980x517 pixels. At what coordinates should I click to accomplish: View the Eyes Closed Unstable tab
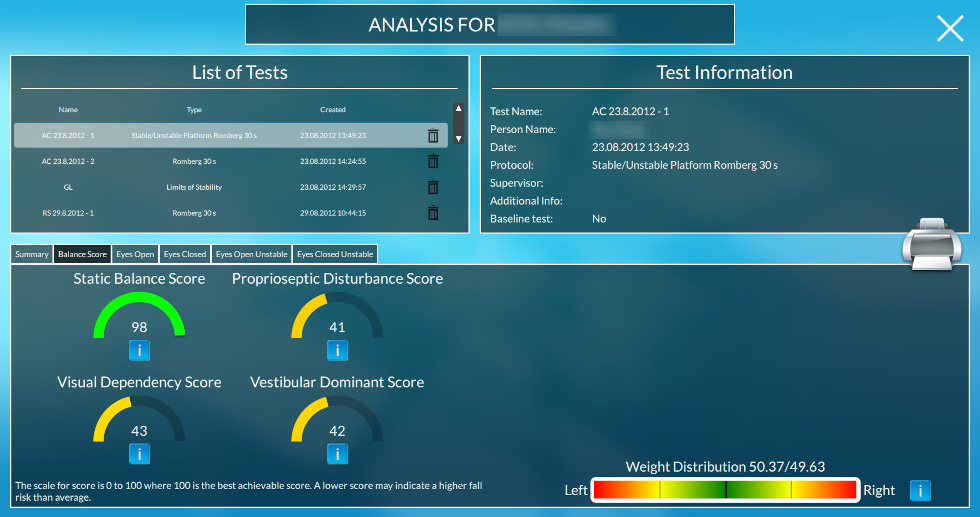pyautogui.click(x=335, y=255)
